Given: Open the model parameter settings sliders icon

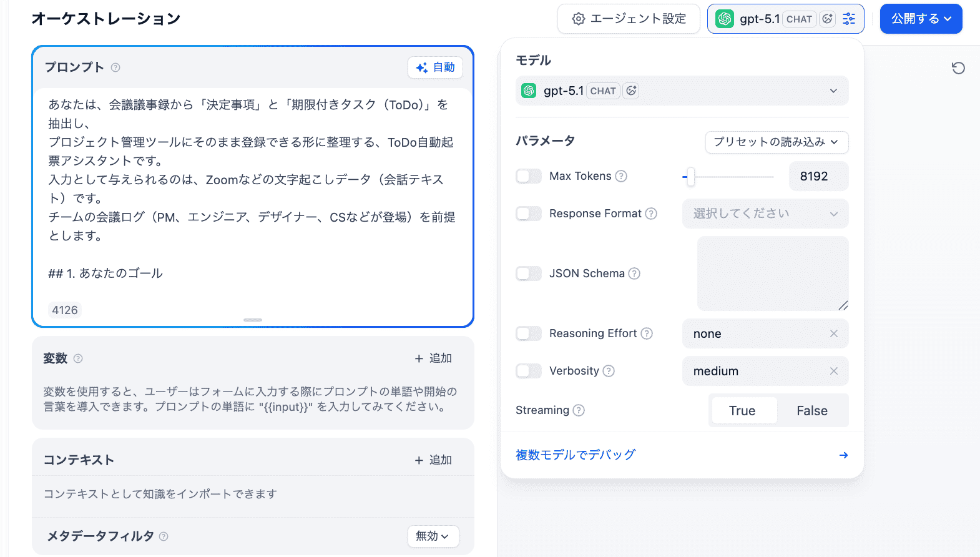Looking at the screenshot, I should (x=849, y=19).
